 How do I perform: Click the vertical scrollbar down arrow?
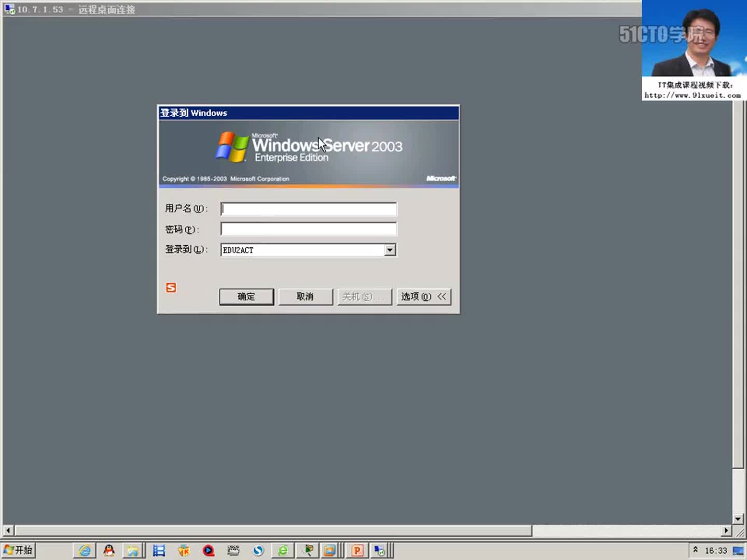(x=738, y=519)
